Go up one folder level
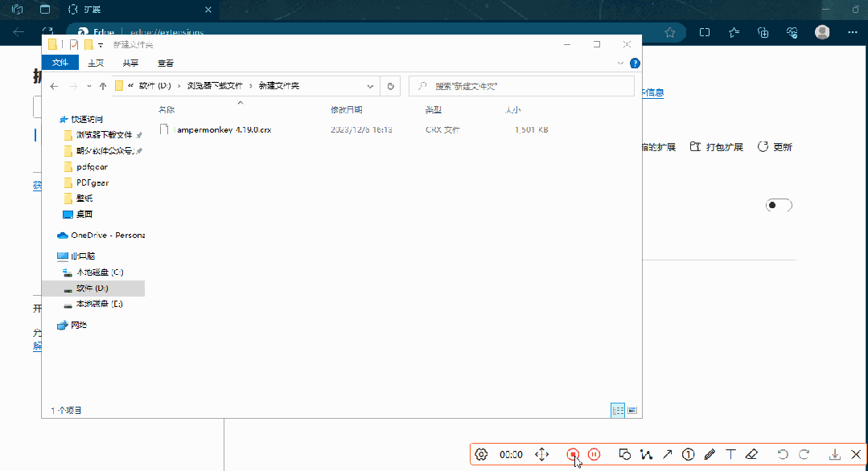This screenshot has height=471, width=868. [x=103, y=86]
